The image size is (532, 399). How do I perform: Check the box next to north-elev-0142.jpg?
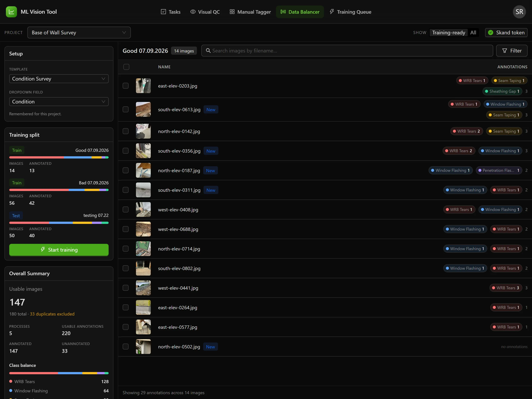(126, 131)
